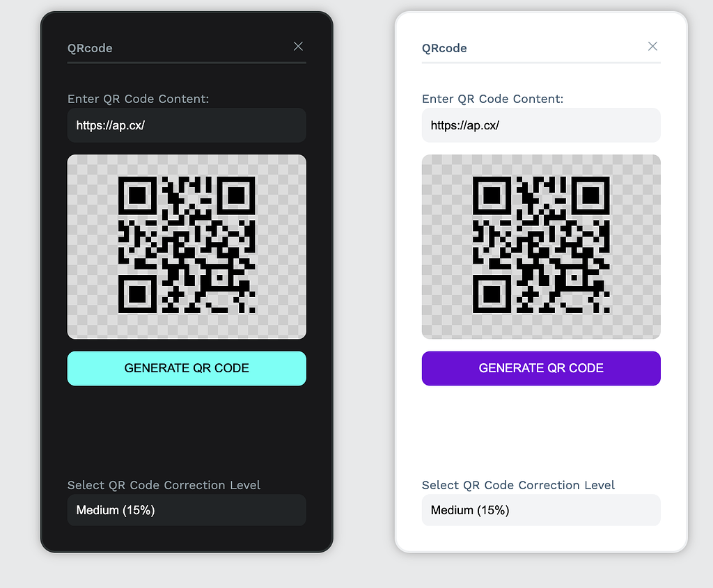Click the GENERATE QR CODE cyan button
This screenshot has height=588, width=713.
(187, 368)
